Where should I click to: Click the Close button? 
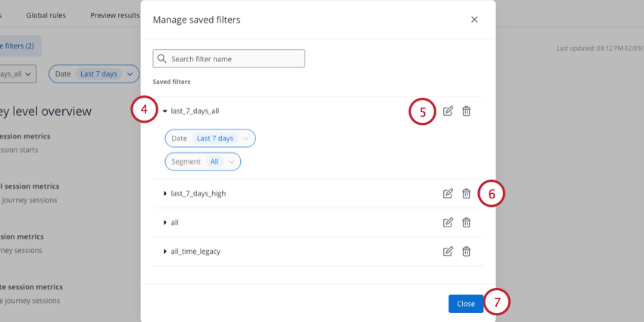click(x=466, y=304)
